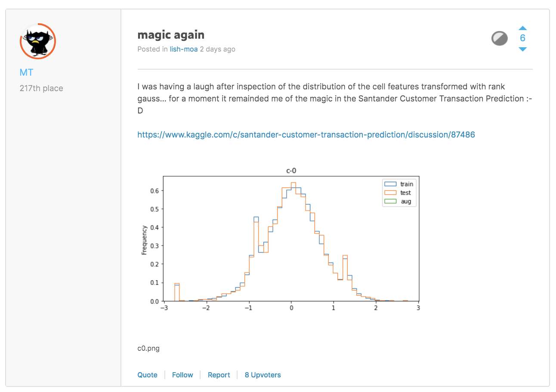Viewport: 556px width, 392px height.
Task: Open the lish-moa competition link
Action: pyautogui.click(x=184, y=49)
